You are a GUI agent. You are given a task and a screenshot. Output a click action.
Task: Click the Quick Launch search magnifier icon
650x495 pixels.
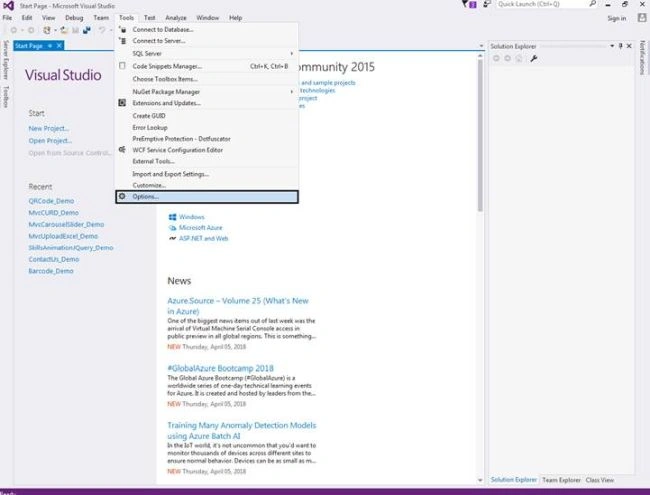coord(592,4)
